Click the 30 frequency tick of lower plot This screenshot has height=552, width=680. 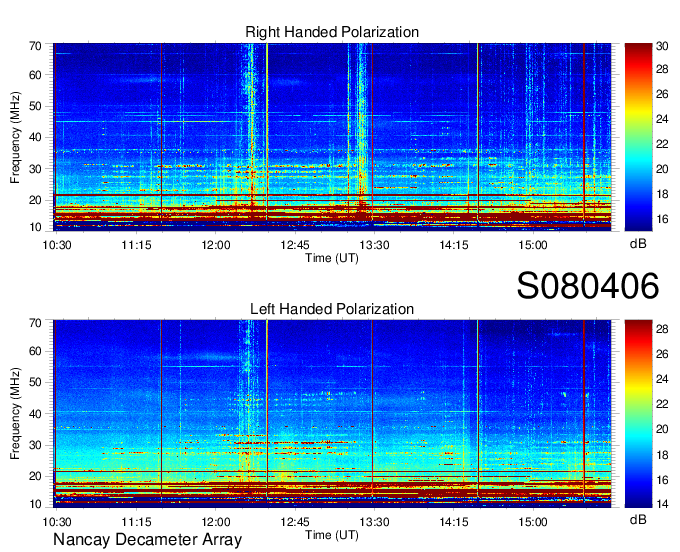tap(35, 445)
